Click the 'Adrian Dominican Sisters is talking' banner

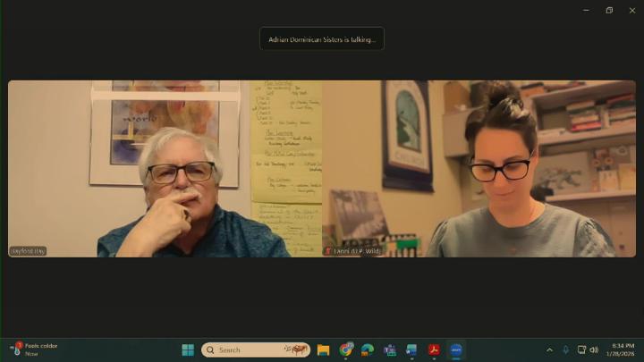322,38
